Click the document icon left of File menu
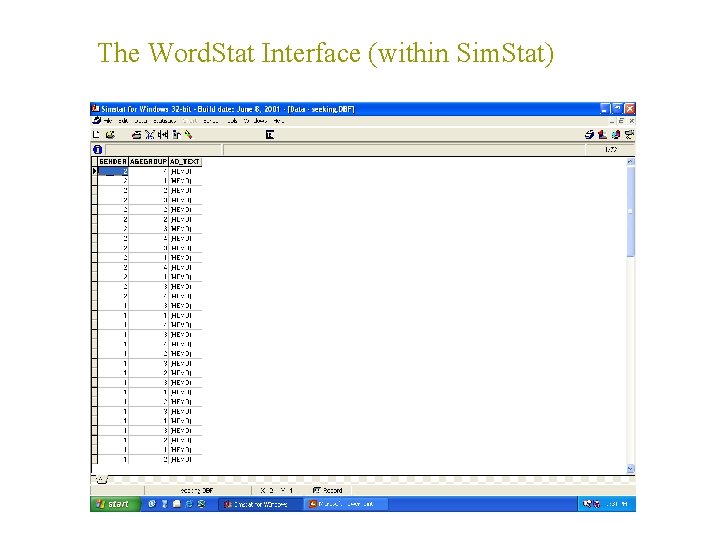Viewport: 720px width, 540px height. point(96,120)
